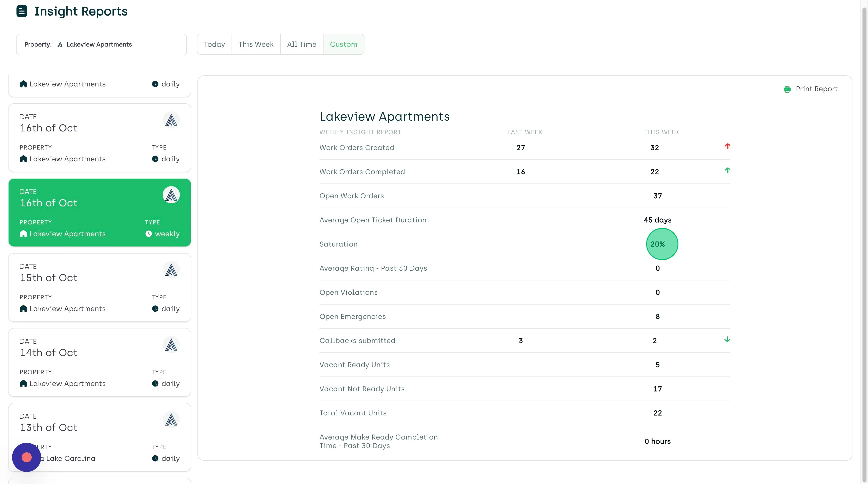The height and width of the screenshot is (484, 868).
Task: Click the property logo in Property filter
Action: 60,44
